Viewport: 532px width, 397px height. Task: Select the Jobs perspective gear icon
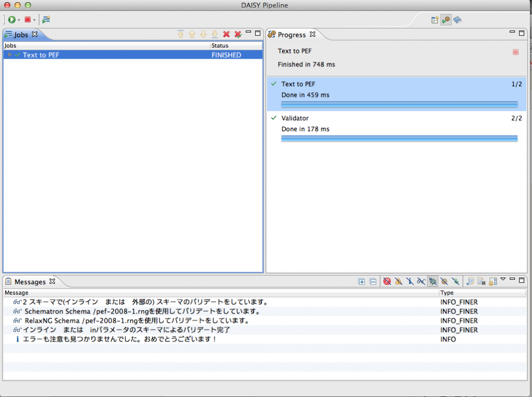coord(446,20)
